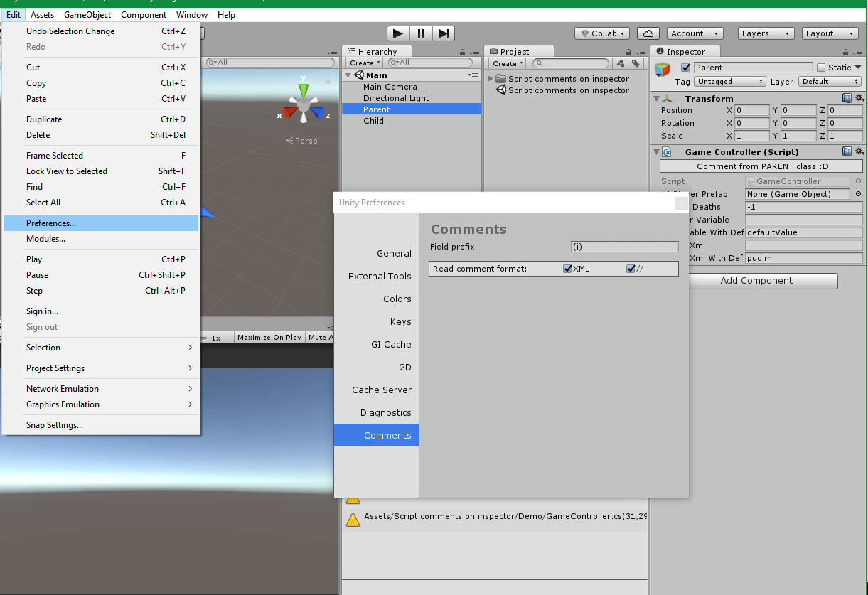The width and height of the screenshot is (868, 595).
Task: Open the Transform component gear settings
Action: click(x=859, y=98)
